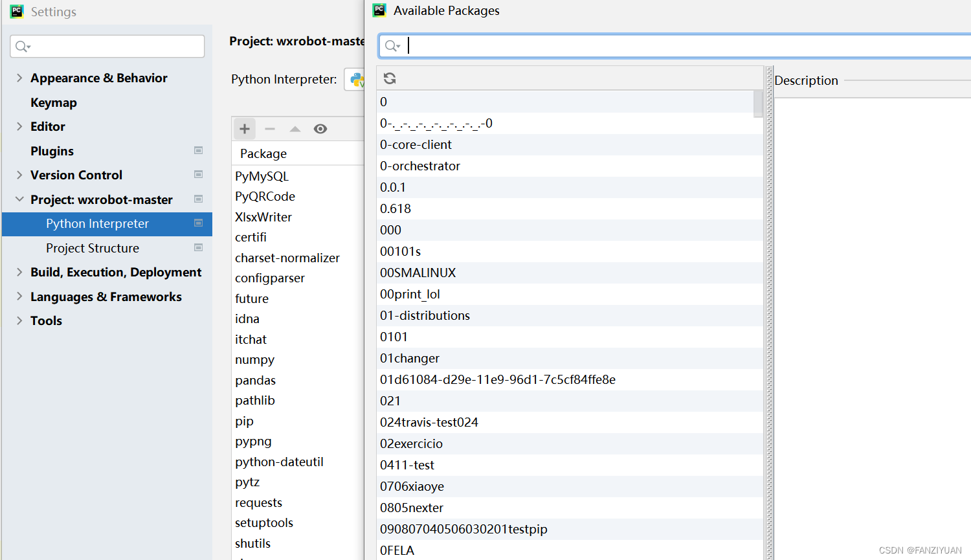The height and width of the screenshot is (560, 971).
Task: Select installed package pypng
Action: tap(253, 441)
